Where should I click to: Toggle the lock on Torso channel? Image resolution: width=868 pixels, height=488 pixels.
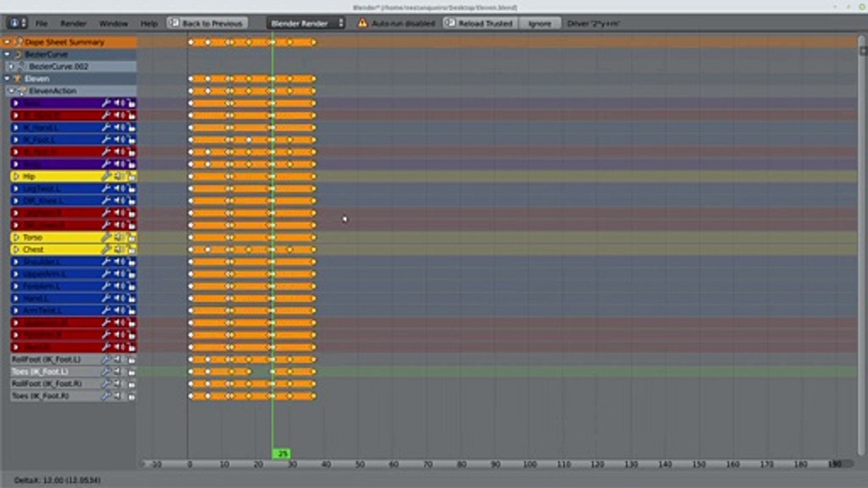[132, 237]
